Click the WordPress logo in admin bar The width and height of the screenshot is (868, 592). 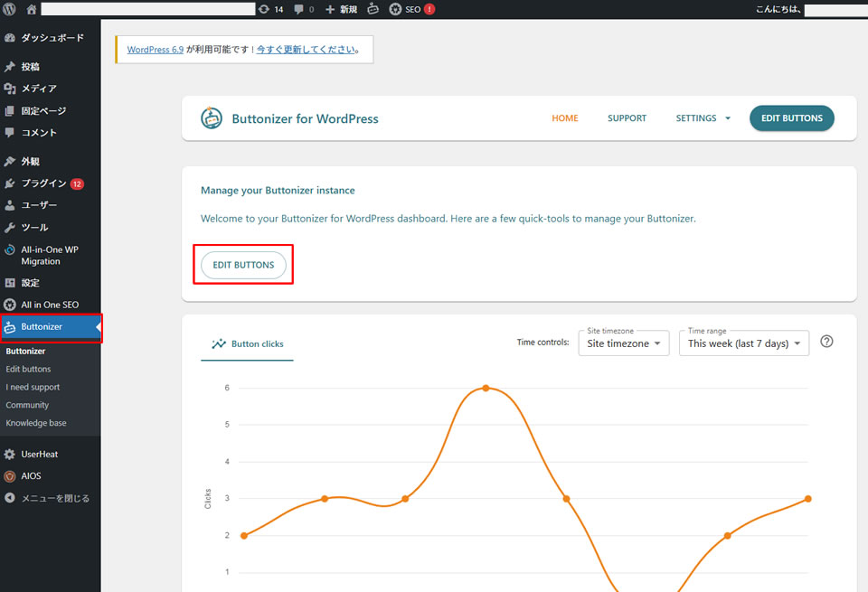point(10,9)
